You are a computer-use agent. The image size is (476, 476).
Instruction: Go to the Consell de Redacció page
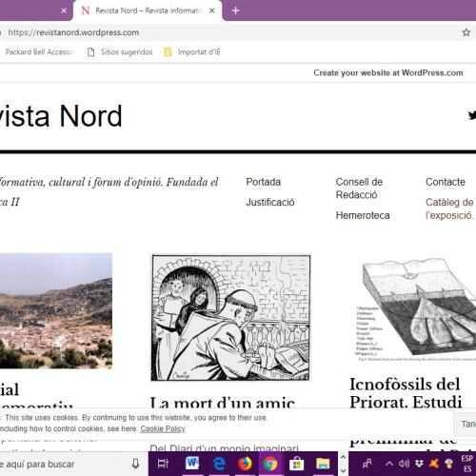coord(359,188)
